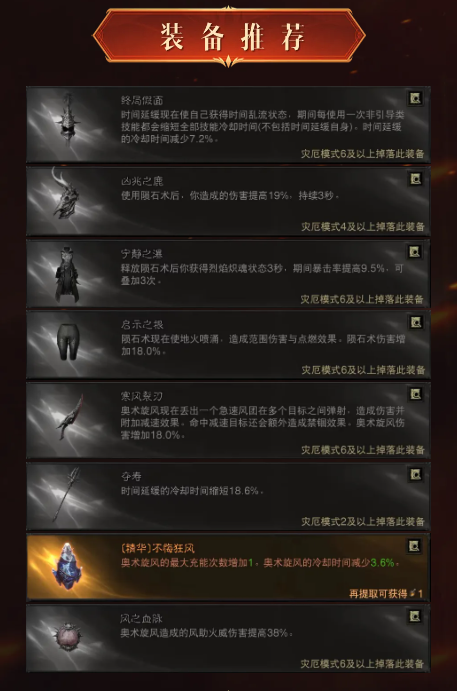The image size is (457, 691).
Task: Open the detail icon for 夺寿
Action: 415,475
